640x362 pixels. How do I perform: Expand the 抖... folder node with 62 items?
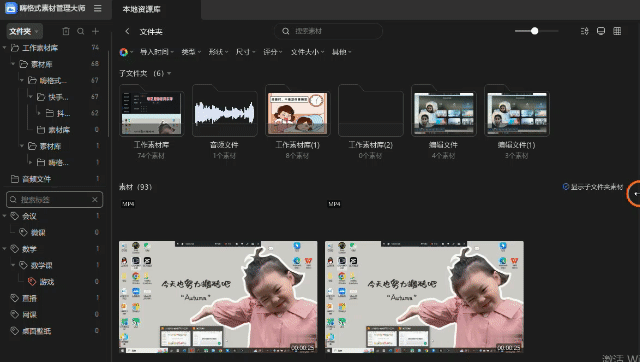click(x=39, y=113)
